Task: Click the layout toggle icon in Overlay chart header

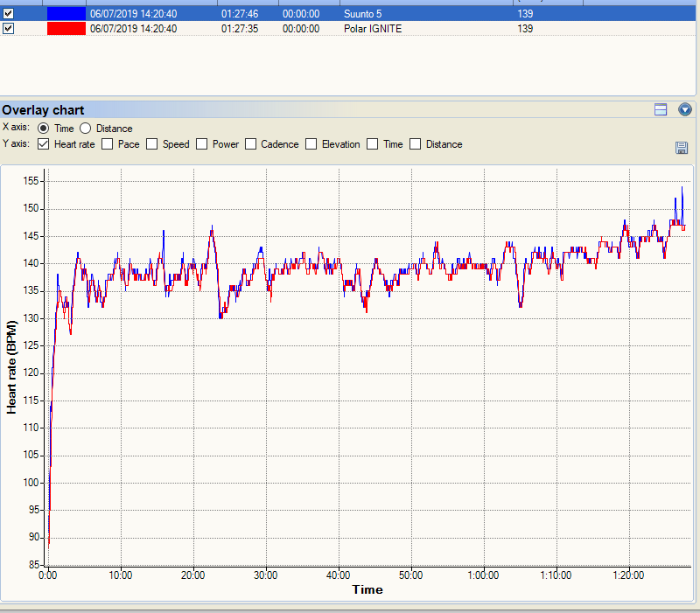Action: (661, 109)
